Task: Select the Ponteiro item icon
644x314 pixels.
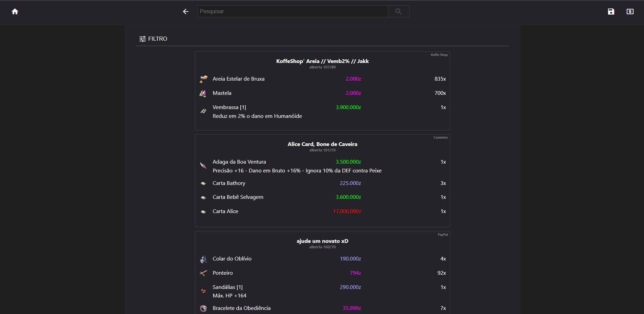Action: (x=203, y=273)
